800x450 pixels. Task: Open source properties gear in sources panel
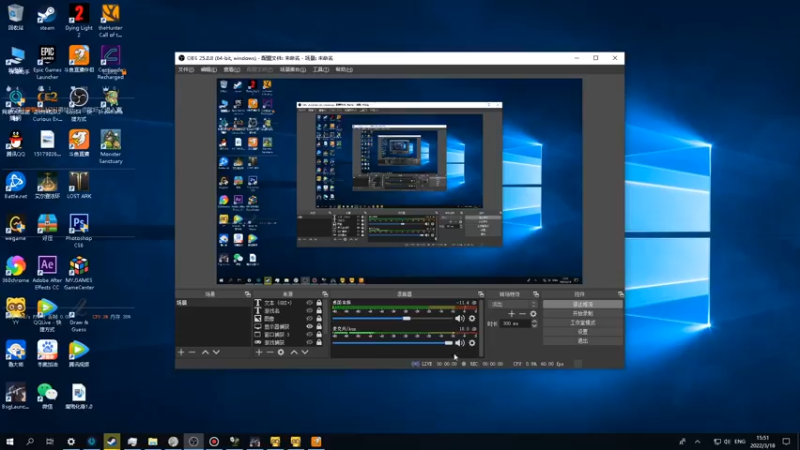[x=281, y=352]
